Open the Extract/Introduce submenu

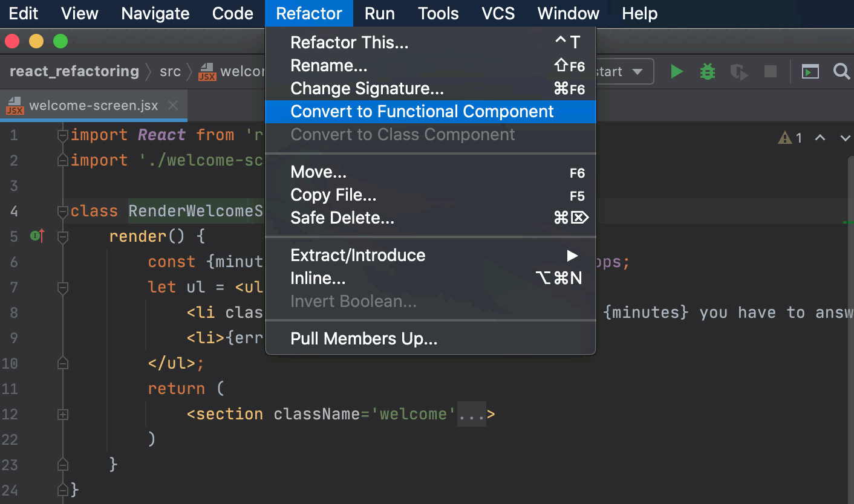[x=358, y=255]
